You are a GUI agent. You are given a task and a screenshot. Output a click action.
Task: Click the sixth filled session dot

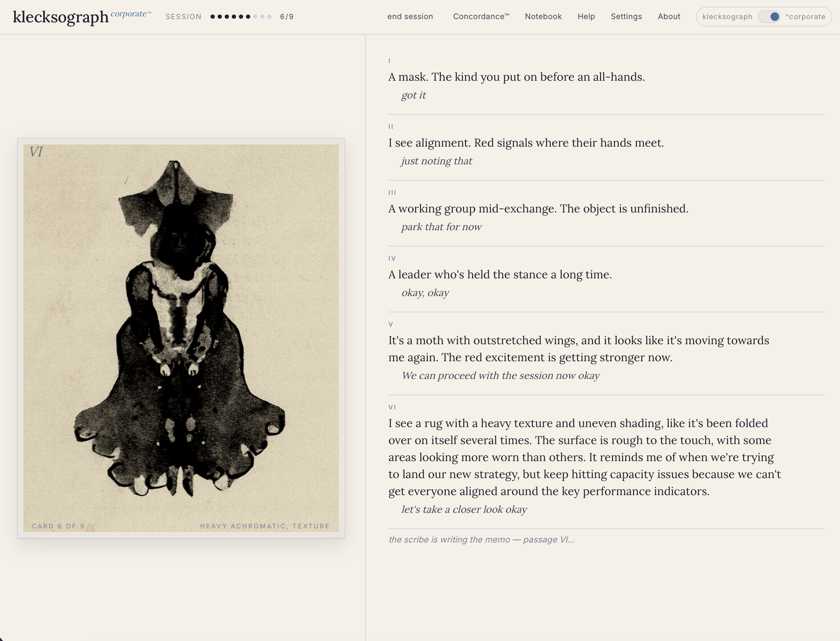(248, 17)
